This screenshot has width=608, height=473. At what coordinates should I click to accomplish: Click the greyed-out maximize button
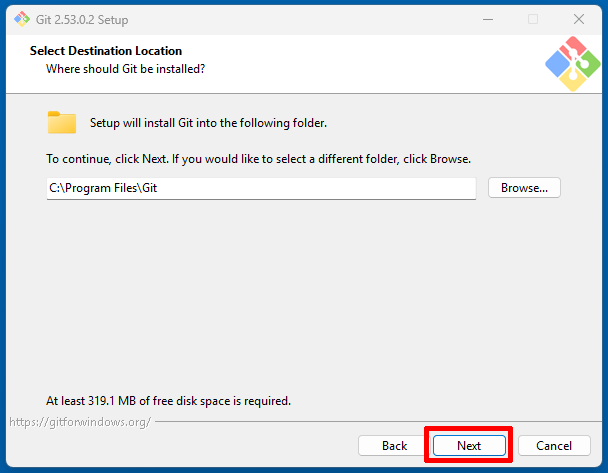pyautogui.click(x=533, y=20)
